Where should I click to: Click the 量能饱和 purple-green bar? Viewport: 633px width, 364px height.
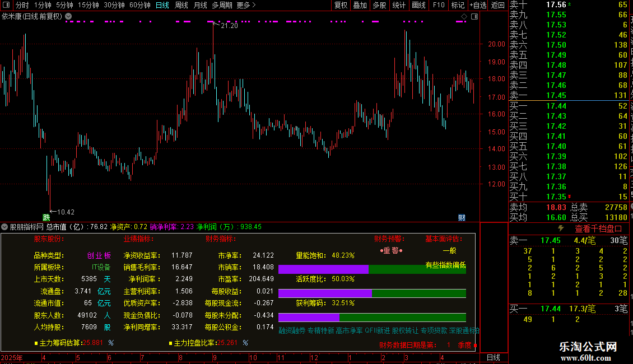point(372,269)
